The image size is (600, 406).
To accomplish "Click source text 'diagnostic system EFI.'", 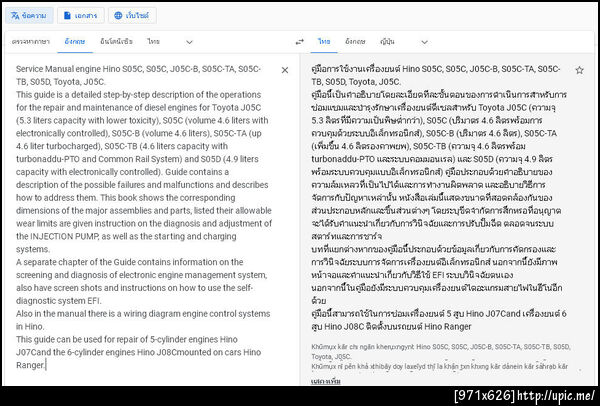I will 58,301.
